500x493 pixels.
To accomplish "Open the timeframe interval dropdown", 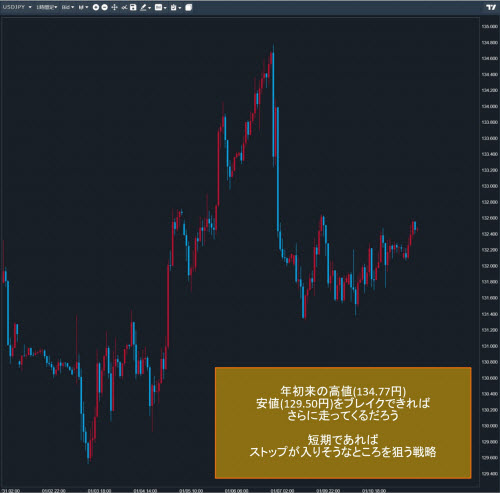I will [47, 7].
